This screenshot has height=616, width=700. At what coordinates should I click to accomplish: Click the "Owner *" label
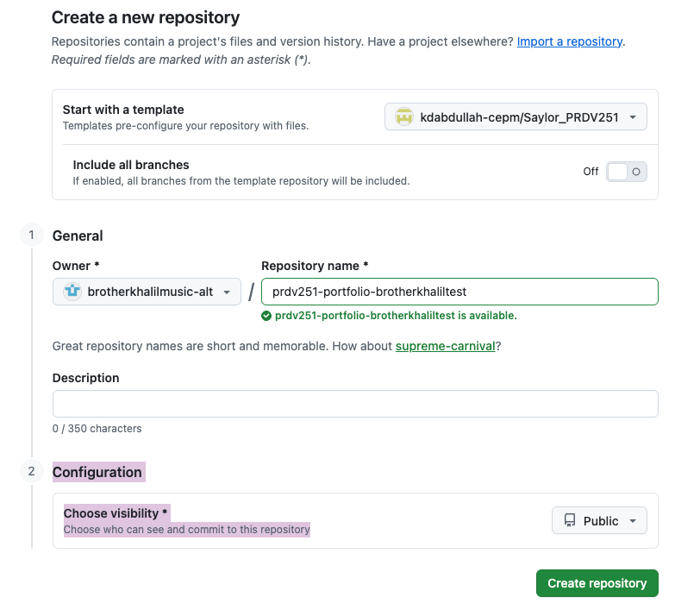point(76,267)
